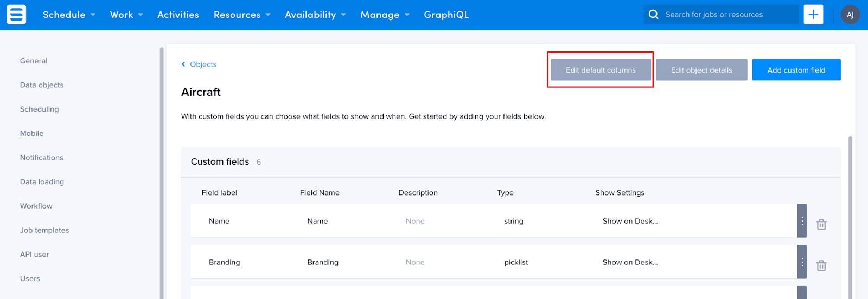Click the search magnifier icon

(x=654, y=15)
